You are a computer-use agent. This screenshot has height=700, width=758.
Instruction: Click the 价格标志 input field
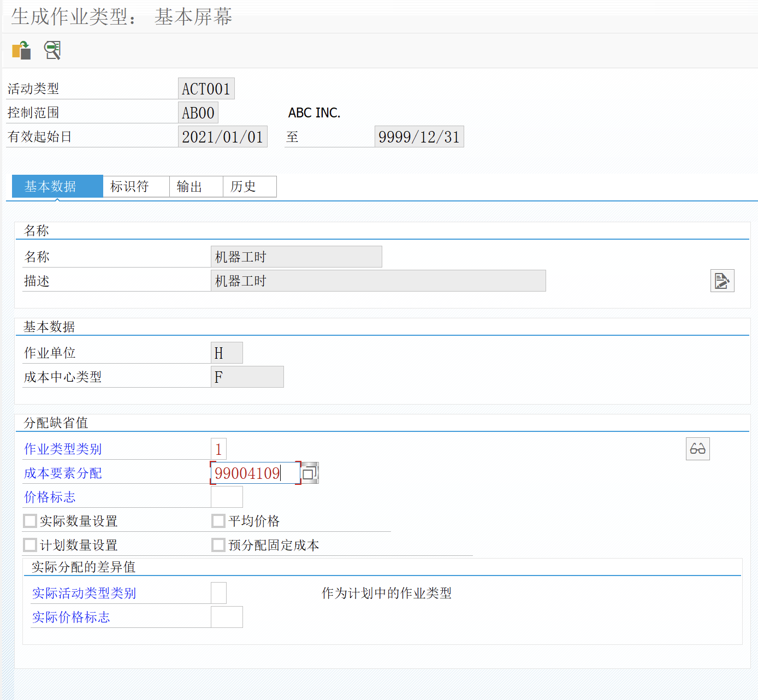click(227, 497)
